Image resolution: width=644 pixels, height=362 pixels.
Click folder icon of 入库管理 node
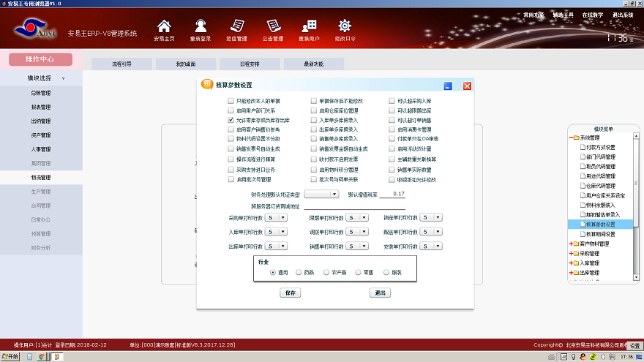(x=576, y=263)
